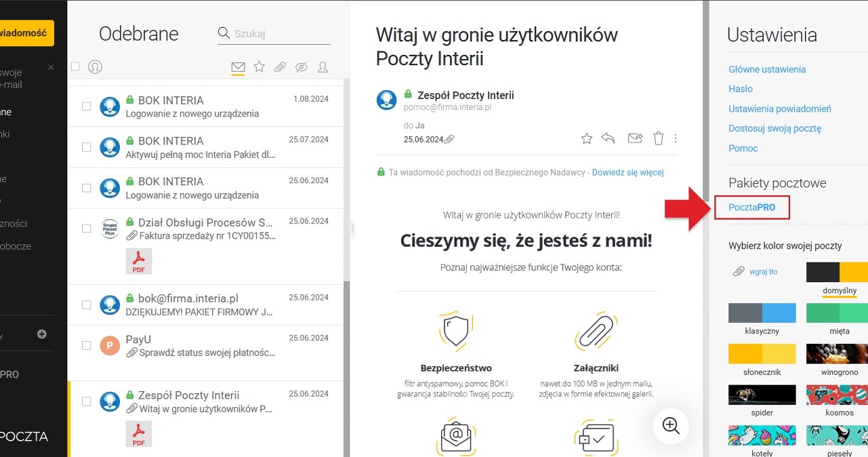Viewport: 868px width, 457px height.
Task: Click the crossed-out eye filter icon
Action: point(302,66)
